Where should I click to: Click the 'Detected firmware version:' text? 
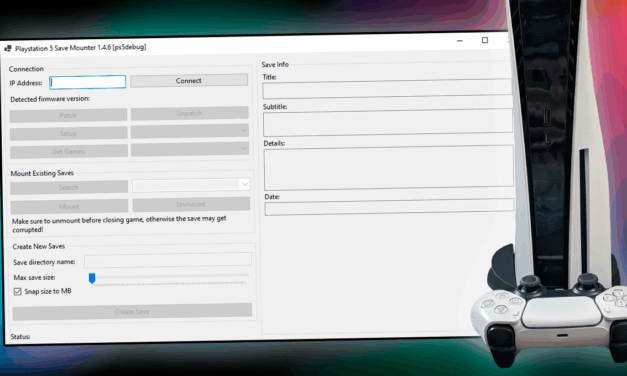[x=50, y=99]
